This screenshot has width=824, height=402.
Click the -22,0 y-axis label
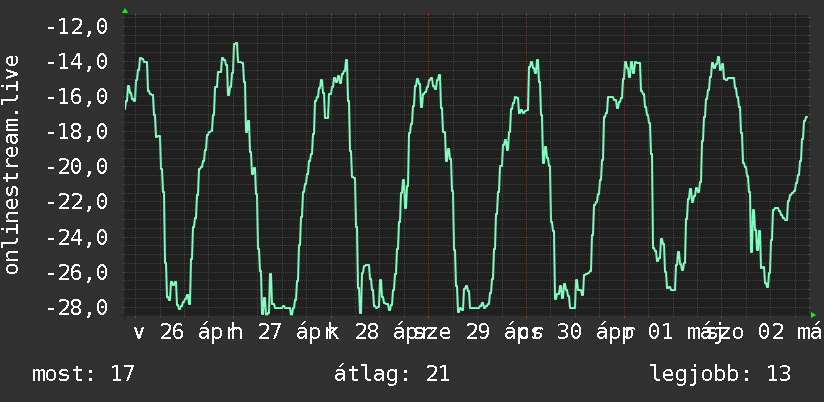(77, 202)
